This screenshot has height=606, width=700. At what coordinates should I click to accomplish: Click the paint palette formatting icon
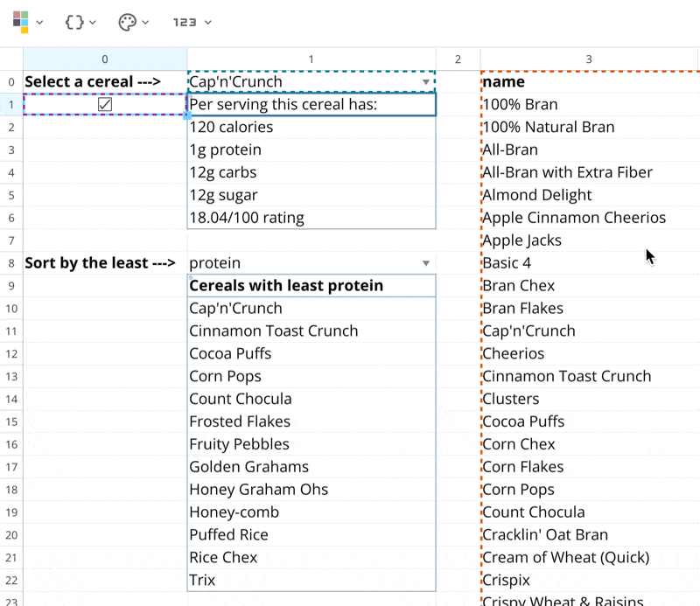[128, 22]
